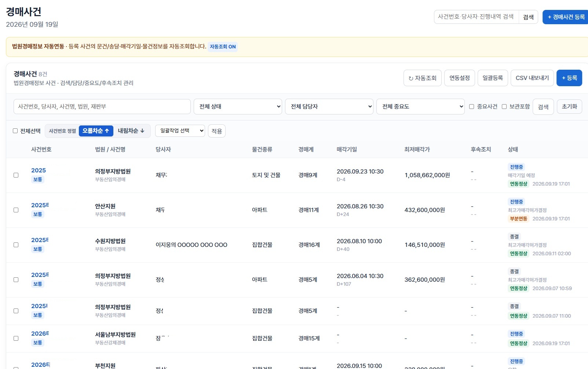
Task: Run the 자동조회 refresh button
Action: [423, 78]
